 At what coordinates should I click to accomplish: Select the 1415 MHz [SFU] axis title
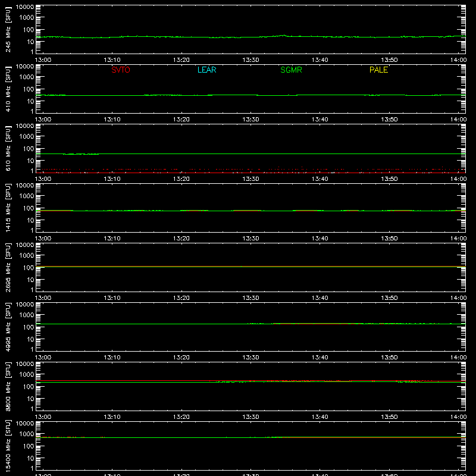tap(8, 208)
